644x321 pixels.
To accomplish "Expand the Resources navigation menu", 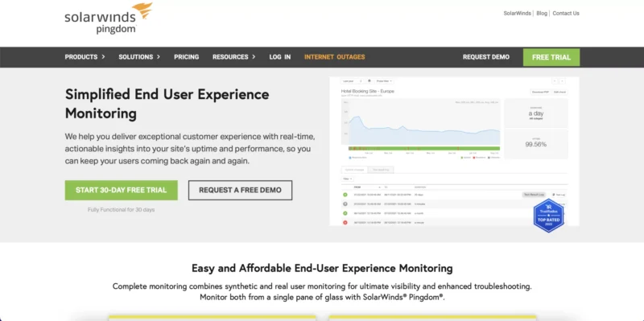I will point(234,57).
